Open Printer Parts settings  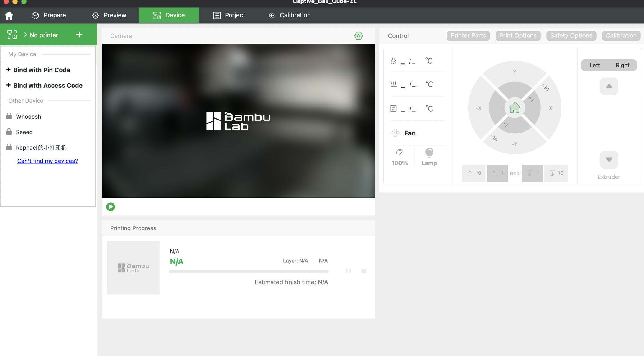point(468,36)
